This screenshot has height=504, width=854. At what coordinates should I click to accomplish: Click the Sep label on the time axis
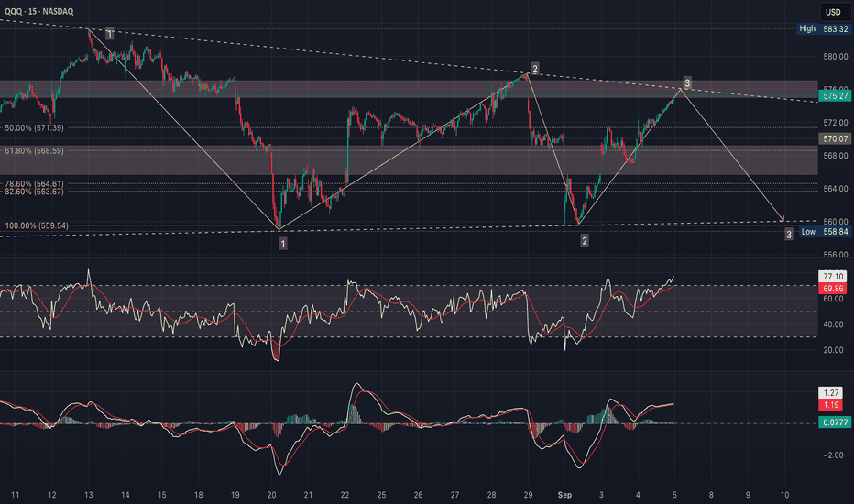point(564,495)
